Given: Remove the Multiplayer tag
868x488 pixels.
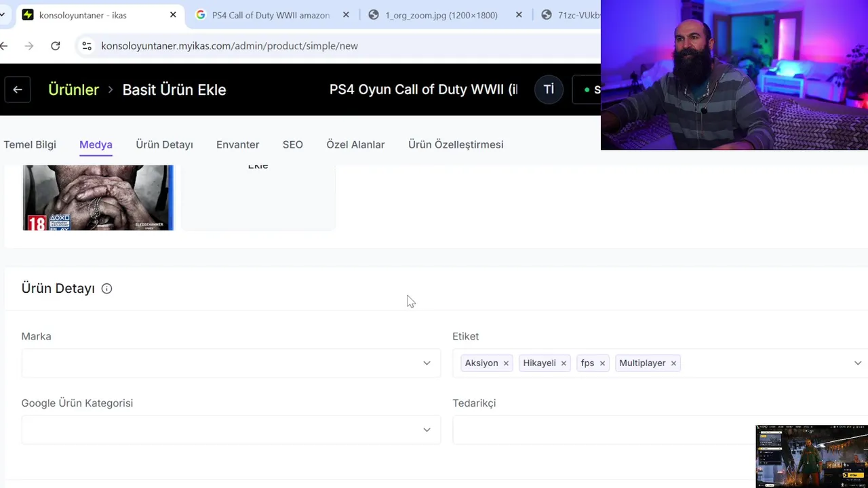Looking at the screenshot, I should point(673,363).
